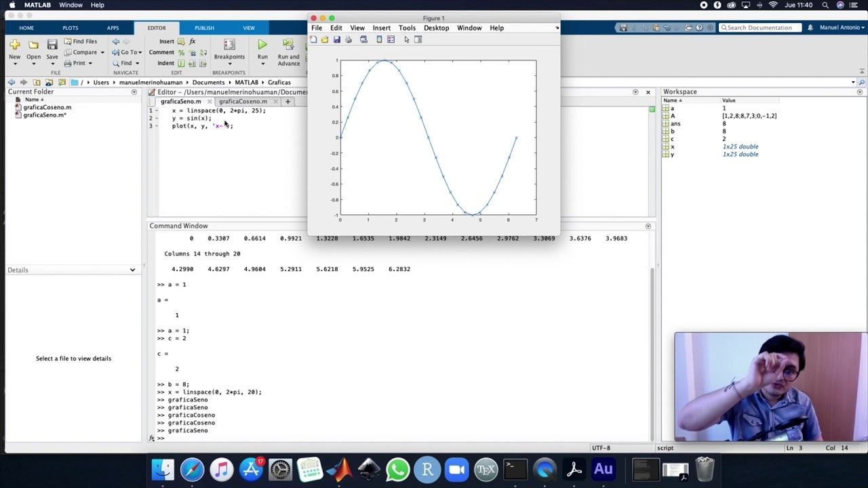
Task: Switch to the PLOTS ribbon tab
Action: tap(70, 28)
